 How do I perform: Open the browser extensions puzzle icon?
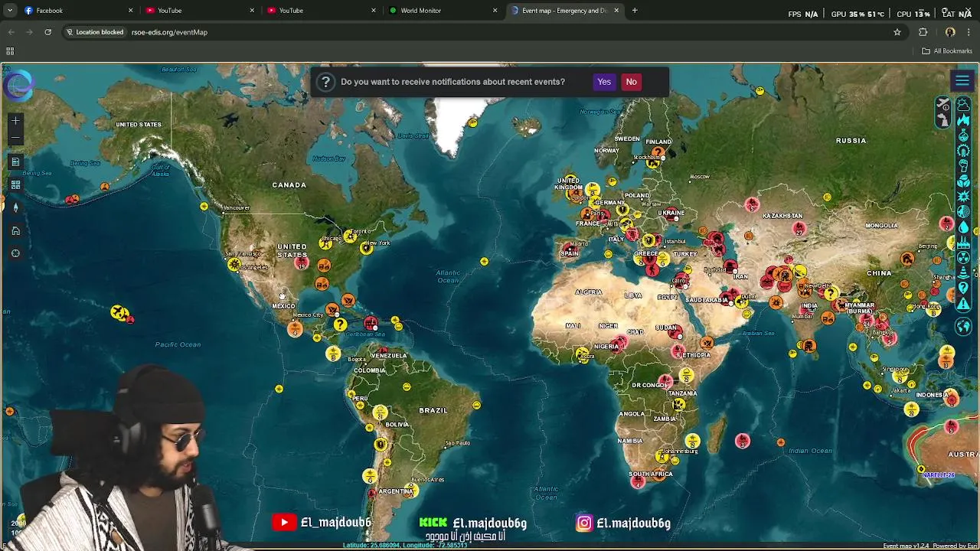pos(923,32)
